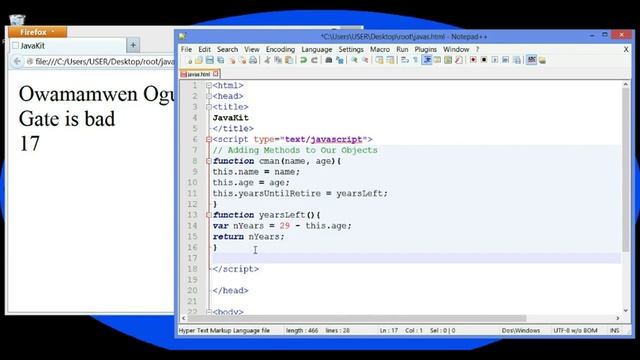Image resolution: width=640 pixels, height=360 pixels.
Task: Toggle the highlighted indent guide icon
Action: pos(427,60)
